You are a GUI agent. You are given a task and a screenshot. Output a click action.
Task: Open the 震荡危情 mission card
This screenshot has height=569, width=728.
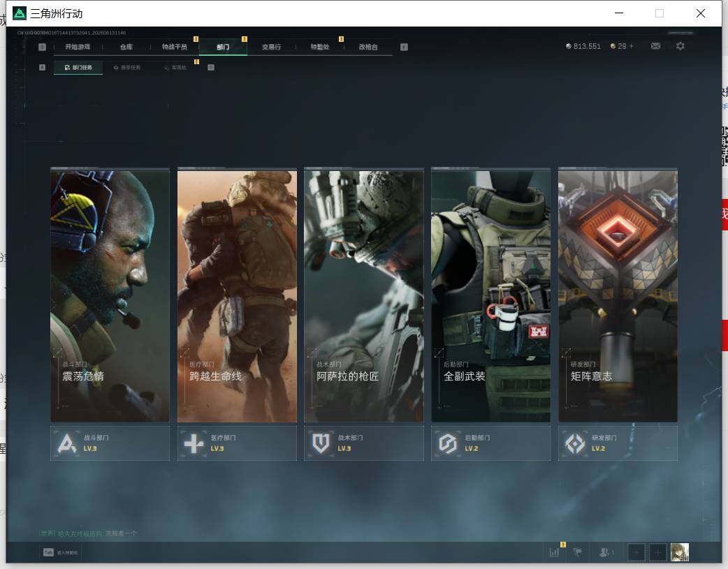pos(110,295)
